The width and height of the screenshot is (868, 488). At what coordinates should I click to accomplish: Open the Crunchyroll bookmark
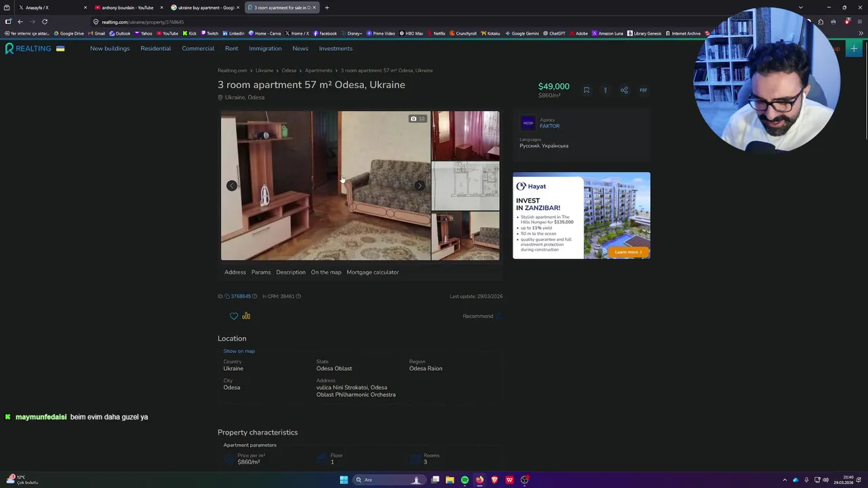(x=463, y=33)
